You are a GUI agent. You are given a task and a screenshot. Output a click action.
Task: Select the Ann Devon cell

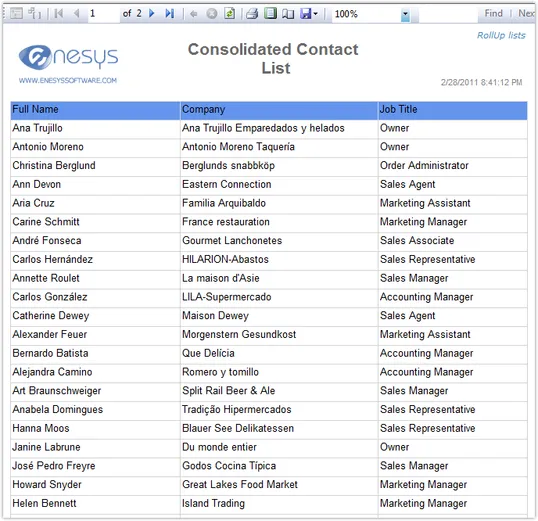click(x=95, y=185)
